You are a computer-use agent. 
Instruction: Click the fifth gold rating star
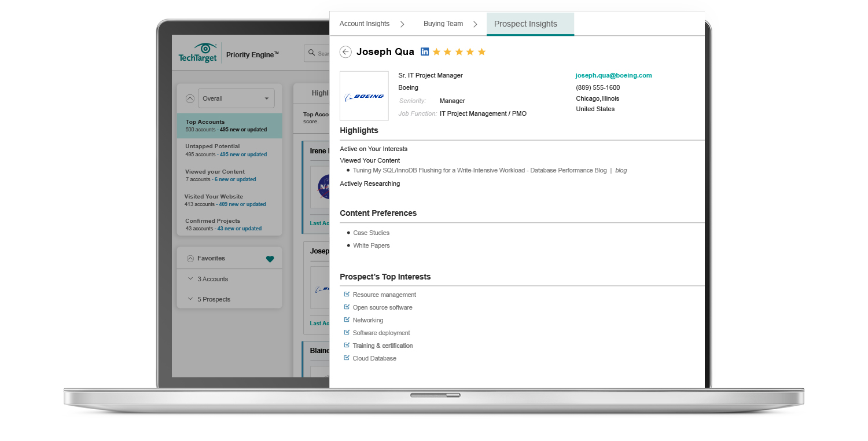point(481,52)
